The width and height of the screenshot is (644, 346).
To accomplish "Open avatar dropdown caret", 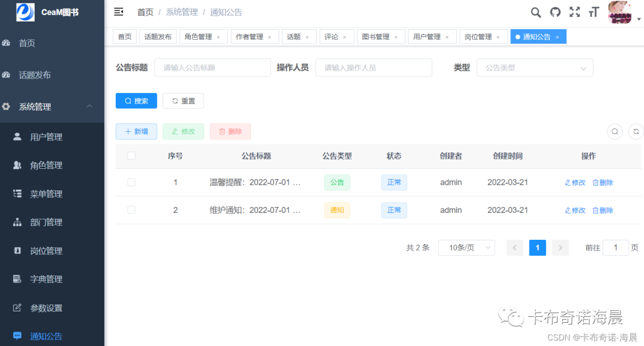I will (639, 19).
